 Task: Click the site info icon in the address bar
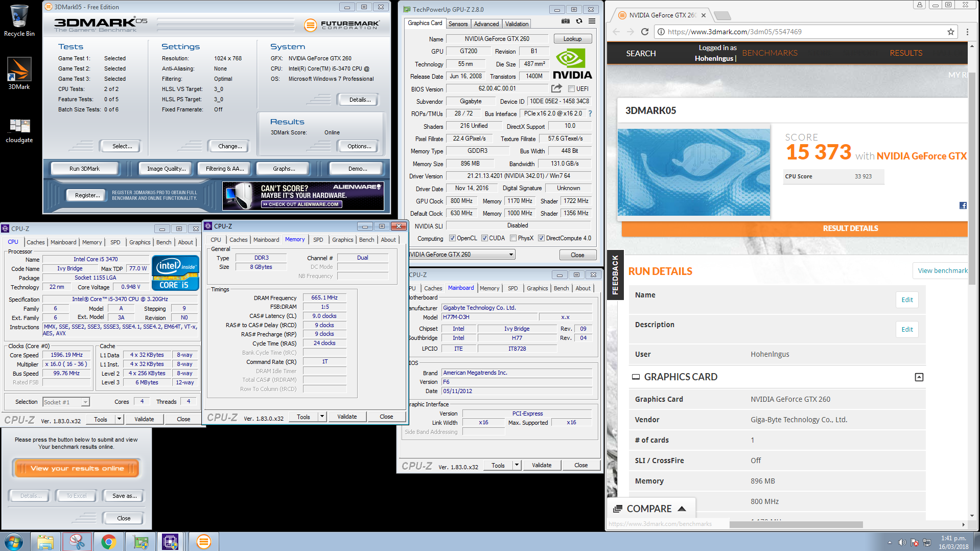tap(661, 32)
